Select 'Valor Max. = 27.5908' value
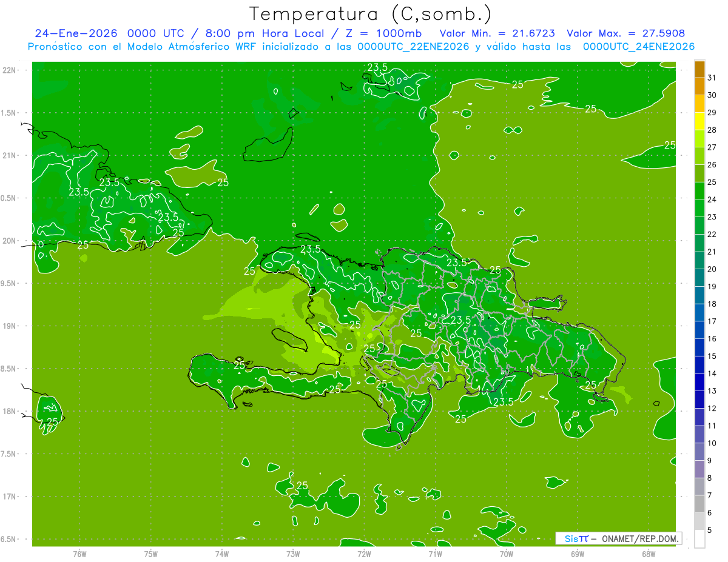This screenshot has height=562, width=728. [626, 33]
